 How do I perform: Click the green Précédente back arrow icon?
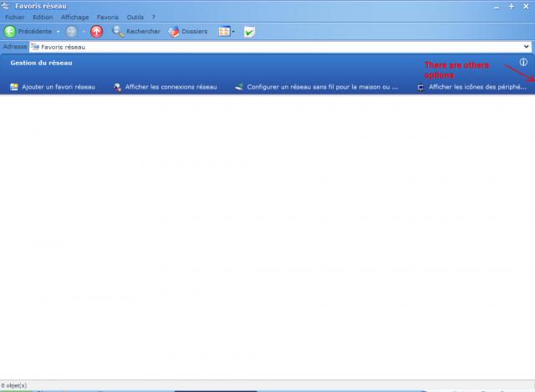(x=10, y=32)
